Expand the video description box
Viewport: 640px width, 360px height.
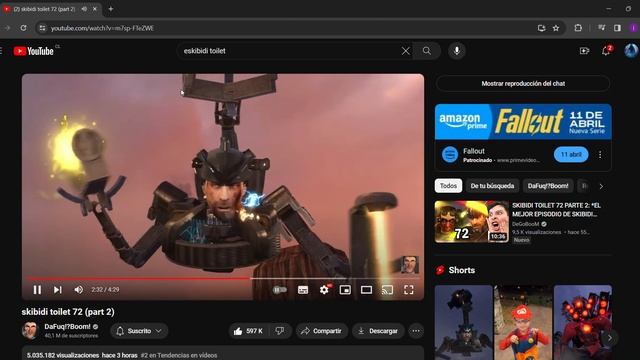click(x=222, y=353)
